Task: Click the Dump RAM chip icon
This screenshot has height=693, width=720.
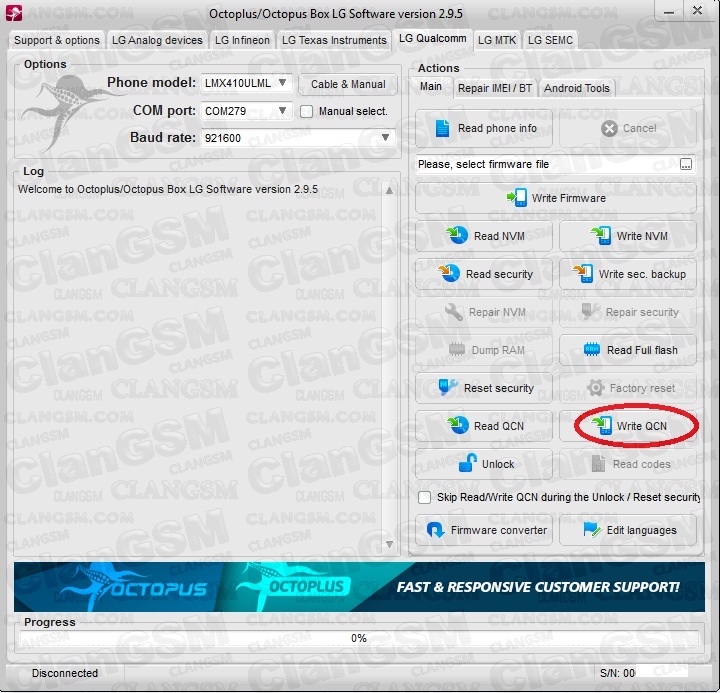Action: (x=457, y=349)
